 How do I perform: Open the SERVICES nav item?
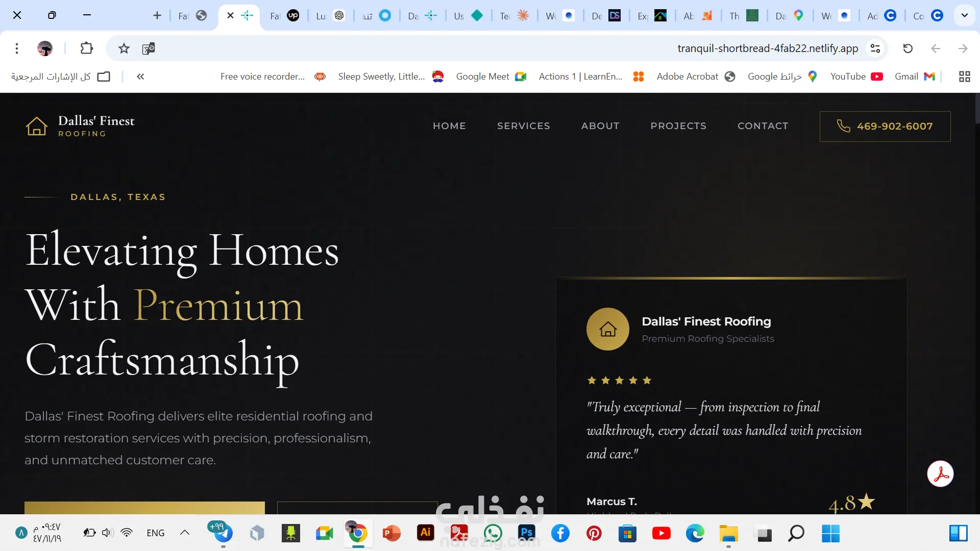523,126
